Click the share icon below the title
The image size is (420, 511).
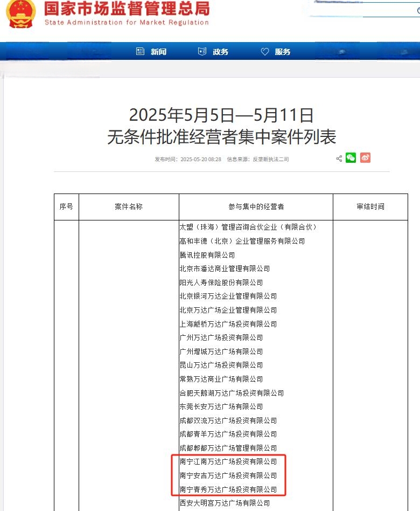point(339,158)
